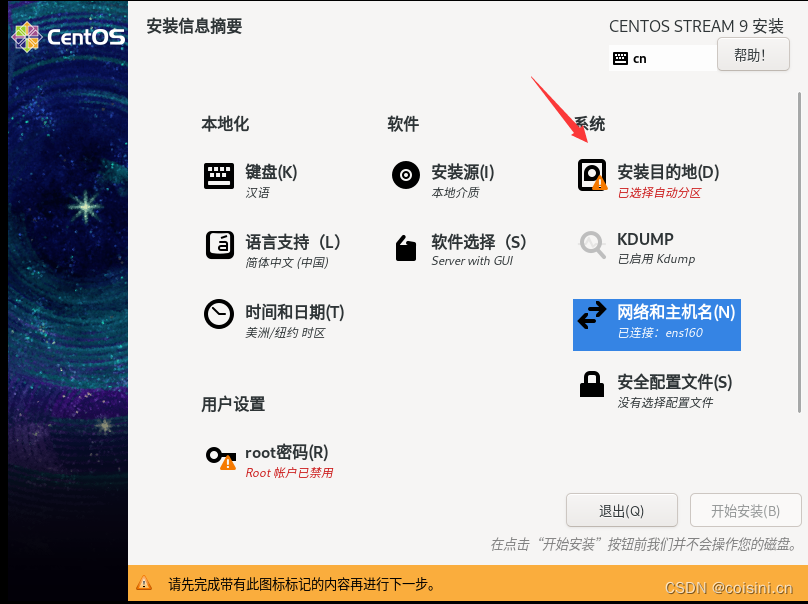Click the 汉语 keyboard layout text

[257, 193]
